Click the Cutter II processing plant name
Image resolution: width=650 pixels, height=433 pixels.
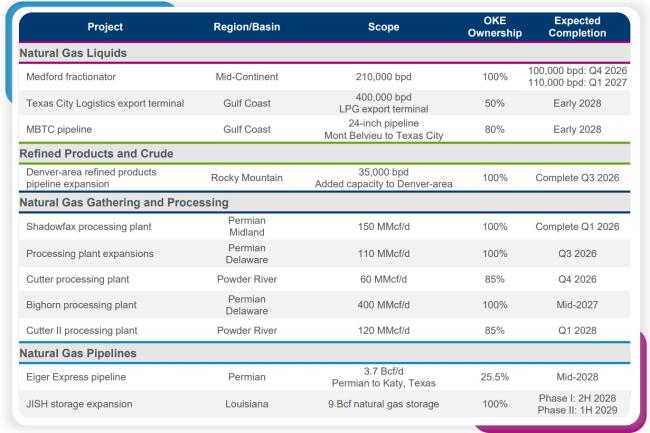(82, 330)
